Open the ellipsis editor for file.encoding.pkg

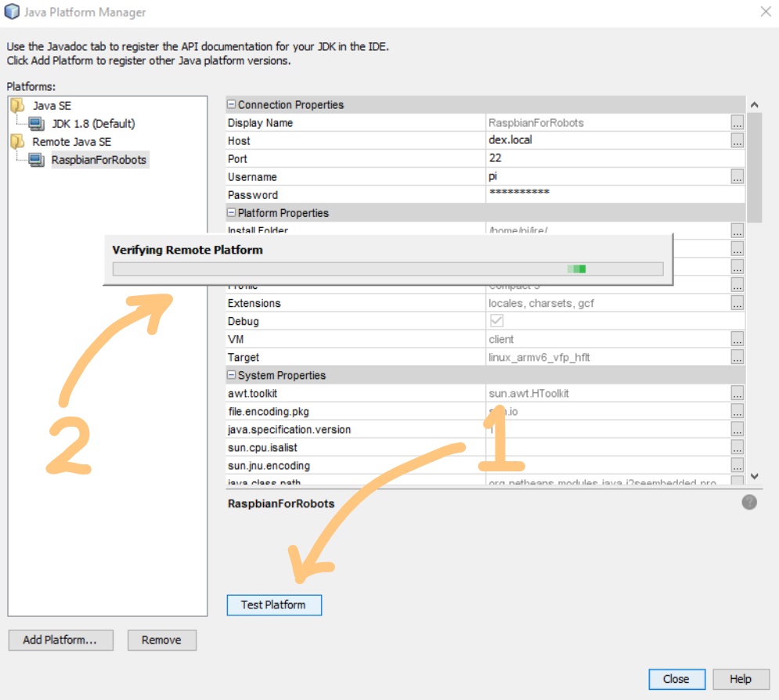pos(738,411)
